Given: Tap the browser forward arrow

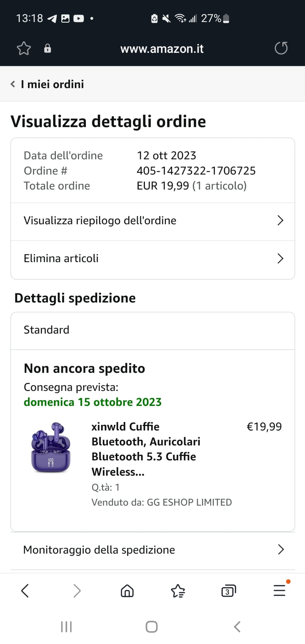Looking at the screenshot, I should coord(77,591).
